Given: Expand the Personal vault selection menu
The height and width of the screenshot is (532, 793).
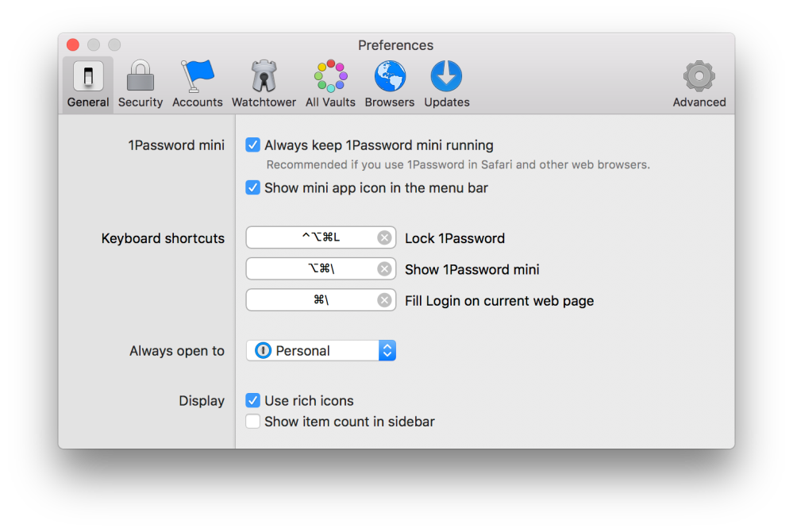Looking at the screenshot, I should [321, 350].
